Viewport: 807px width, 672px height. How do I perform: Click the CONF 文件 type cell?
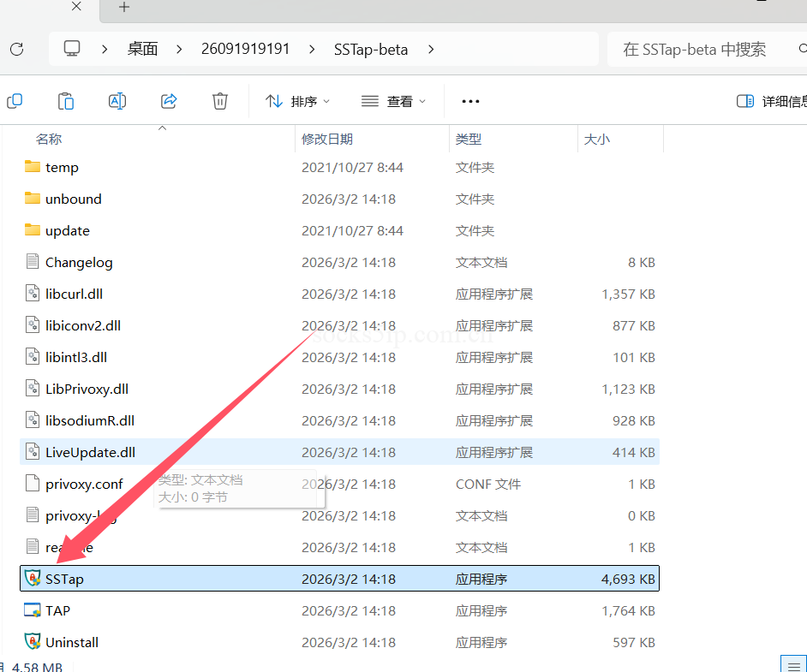point(488,485)
